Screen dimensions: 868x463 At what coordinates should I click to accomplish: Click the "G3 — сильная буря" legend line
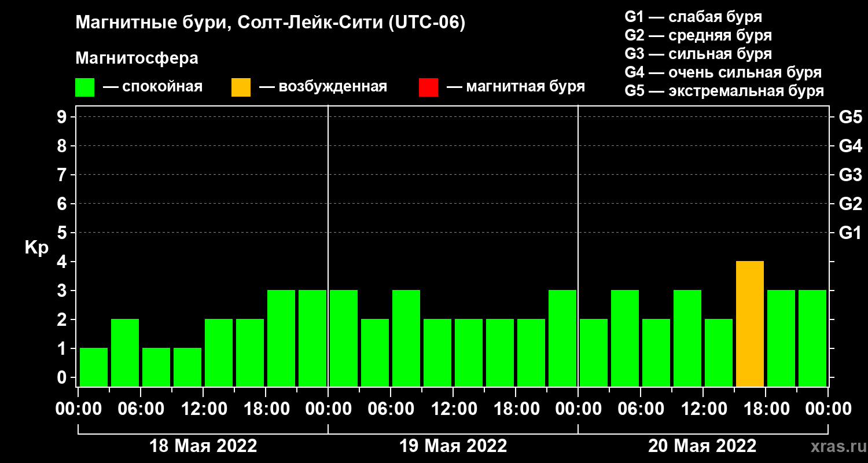point(698,54)
